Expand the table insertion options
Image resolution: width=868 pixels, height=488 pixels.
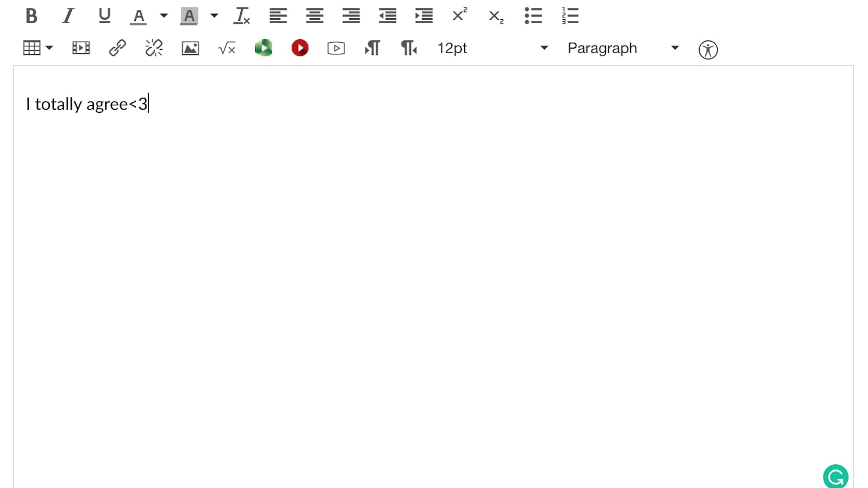click(x=50, y=48)
